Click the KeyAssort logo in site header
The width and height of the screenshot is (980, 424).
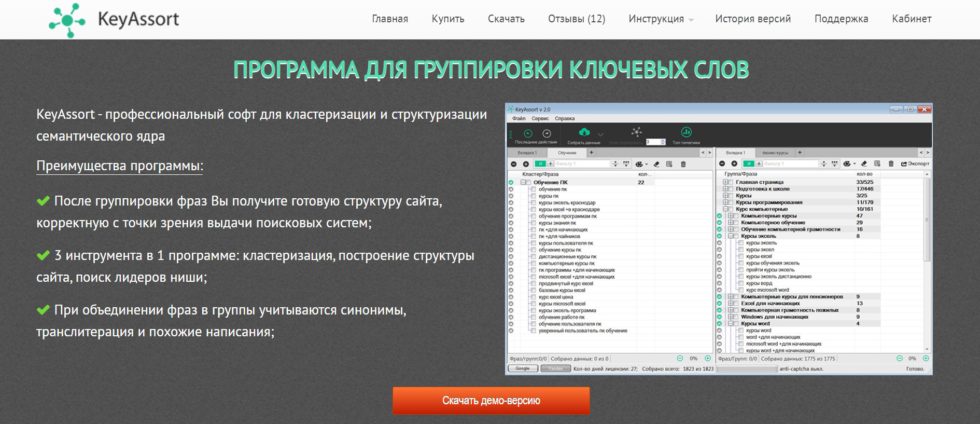click(x=114, y=20)
